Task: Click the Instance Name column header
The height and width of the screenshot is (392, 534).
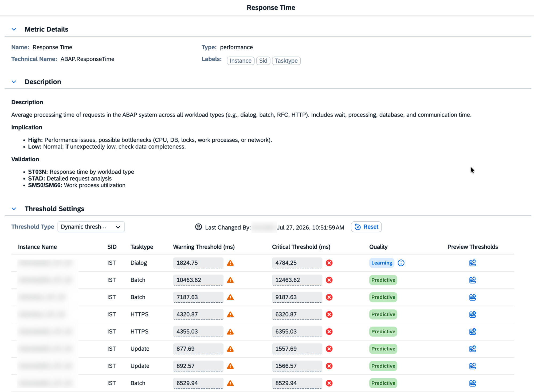Action: tap(37, 247)
